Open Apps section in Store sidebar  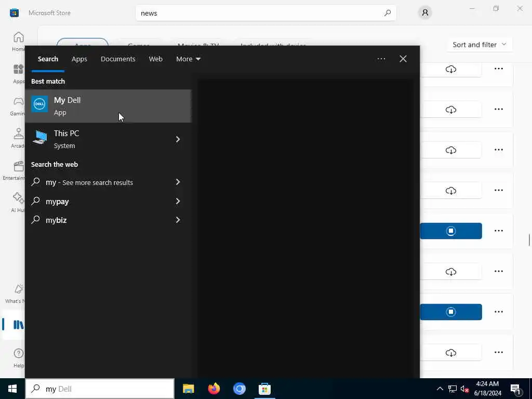click(x=18, y=74)
